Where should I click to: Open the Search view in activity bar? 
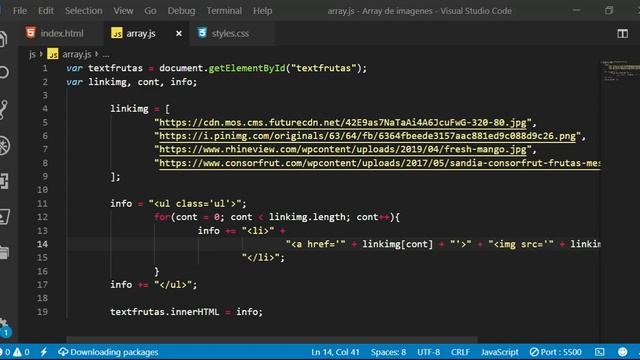[x=3, y=73]
